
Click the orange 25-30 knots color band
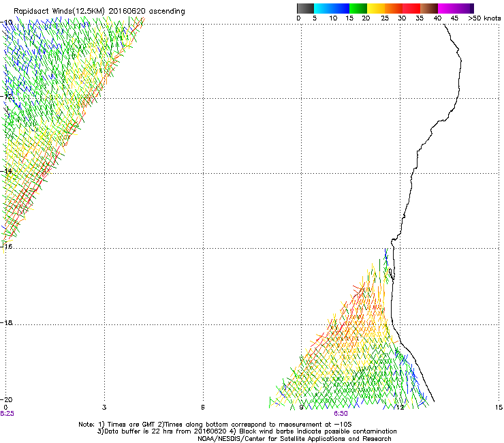[x=394, y=8]
